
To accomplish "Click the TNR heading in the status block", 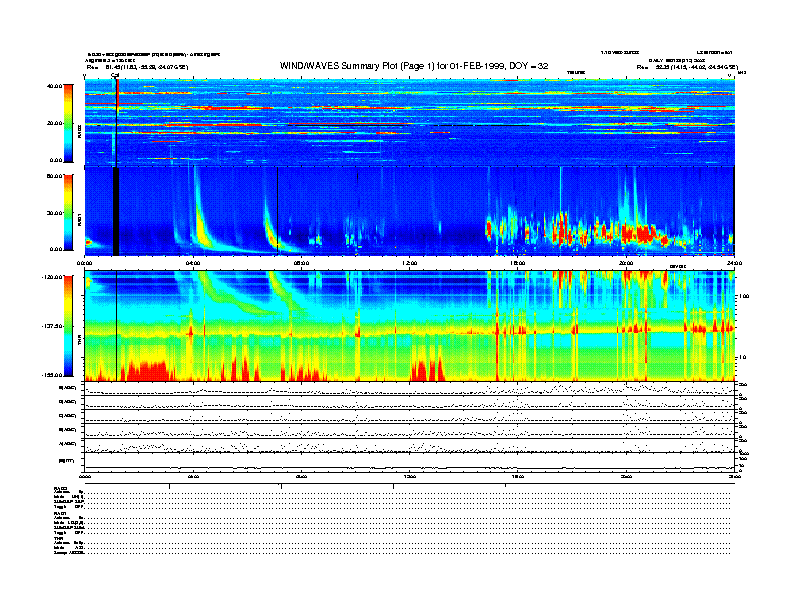I will [58, 539].
